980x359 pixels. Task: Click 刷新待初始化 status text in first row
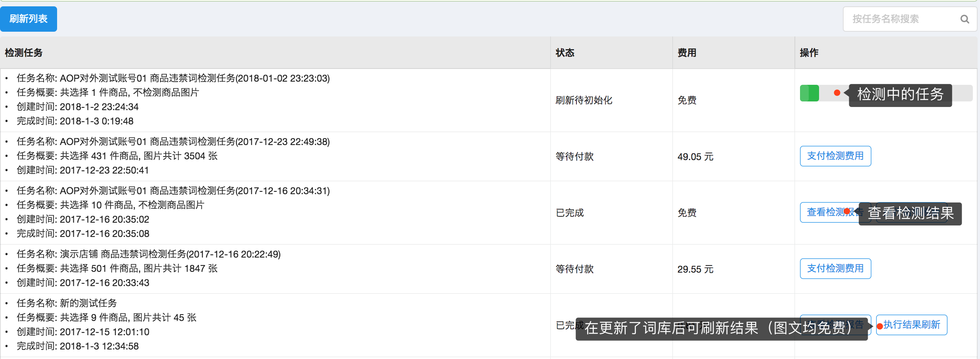(584, 100)
